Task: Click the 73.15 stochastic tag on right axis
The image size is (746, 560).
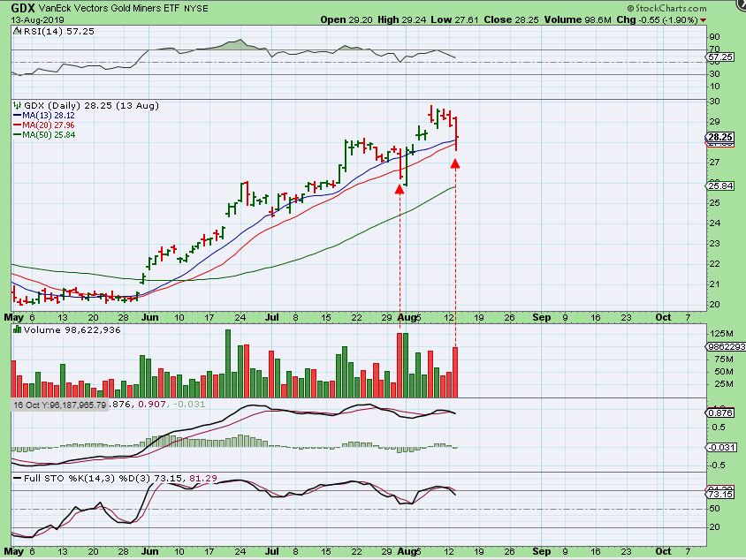Action: (720, 495)
